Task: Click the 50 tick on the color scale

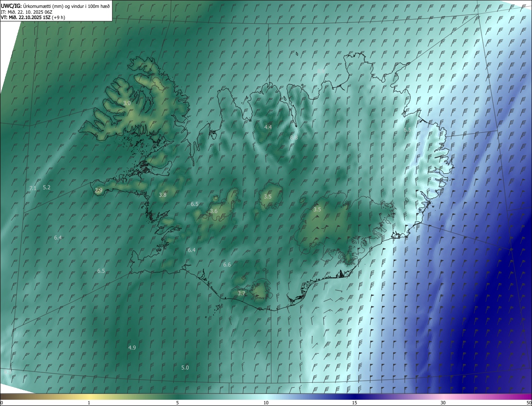Action: coord(529,403)
